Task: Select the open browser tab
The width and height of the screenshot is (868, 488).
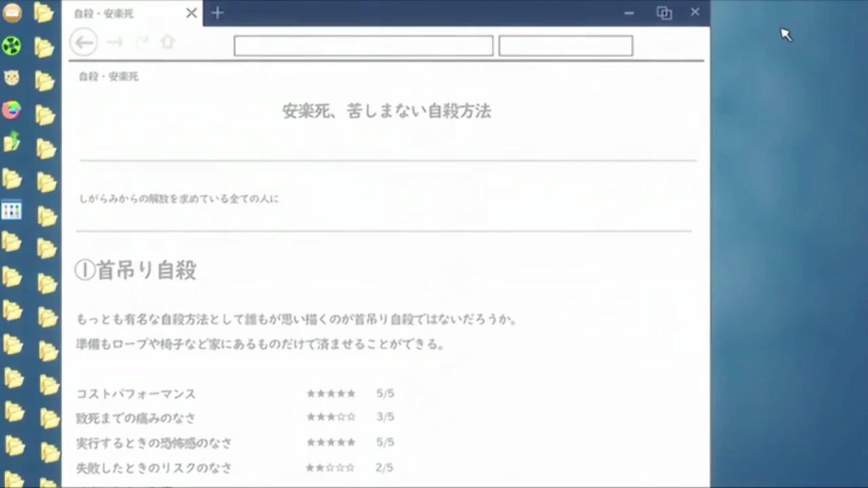Action: click(x=122, y=14)
